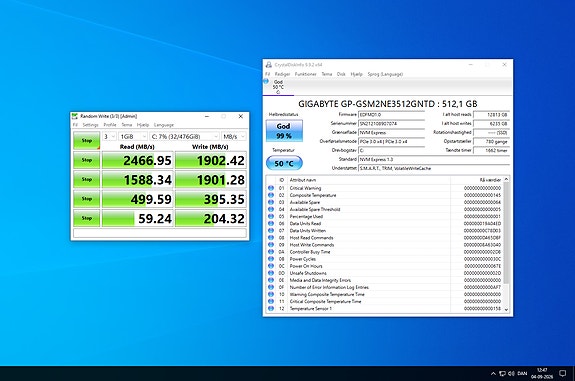Click status circle for Warning Composite Temperature Time

tap(271, 294)
